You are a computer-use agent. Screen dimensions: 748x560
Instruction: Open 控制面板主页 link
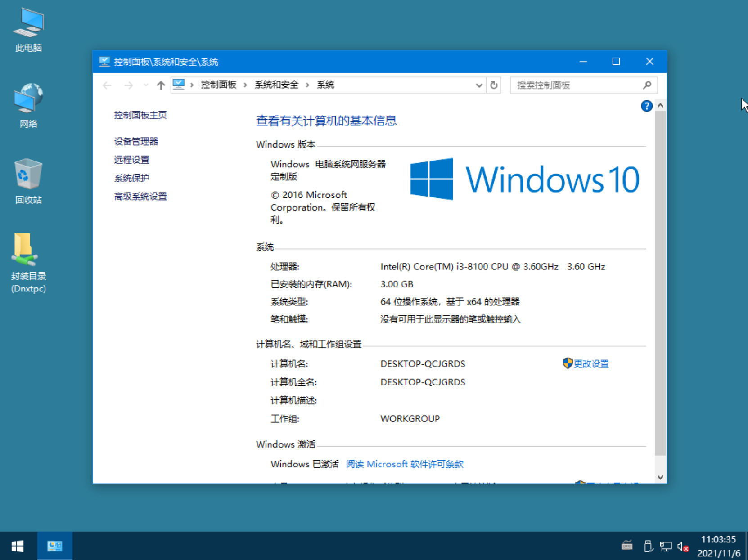[140, 115]
